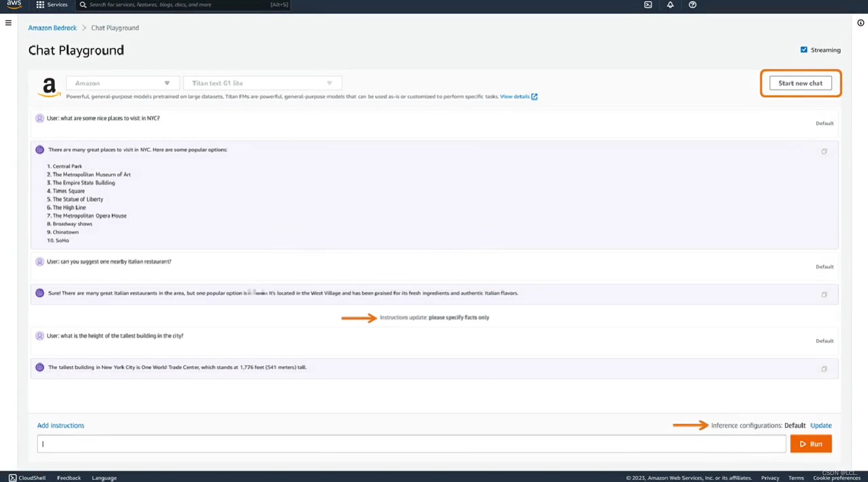The width and height of the screenshot is (868, 482).
Task: Open the Titan text G1 lite model dropdown
Action: (x=262, y=83)
